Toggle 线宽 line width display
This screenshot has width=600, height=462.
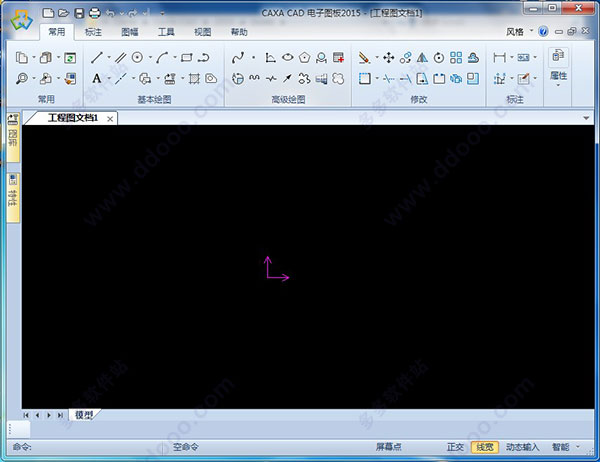485,447
